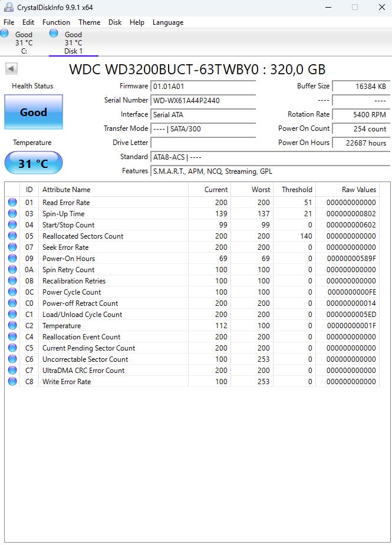Open the Theme menu

pos(90,22)
